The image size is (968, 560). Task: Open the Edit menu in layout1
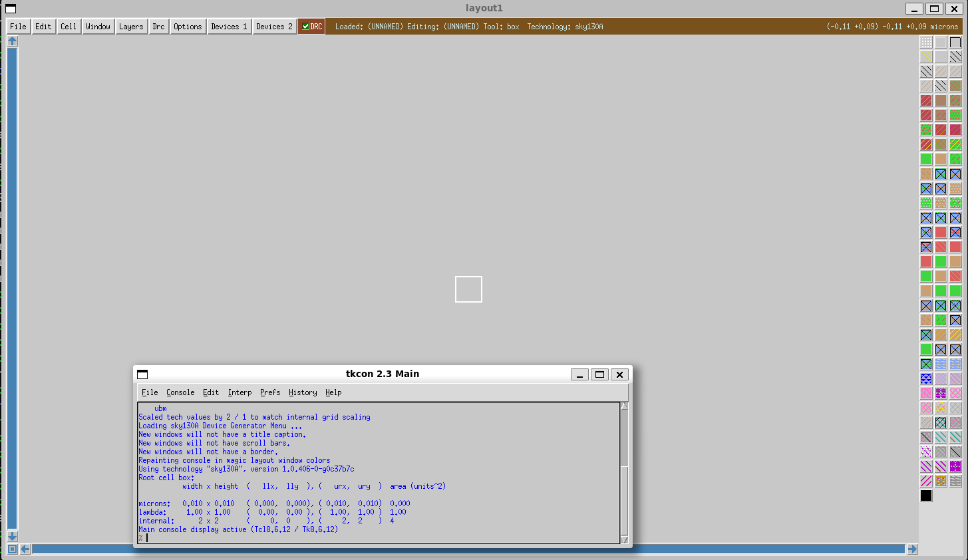[x=43, y=27]
